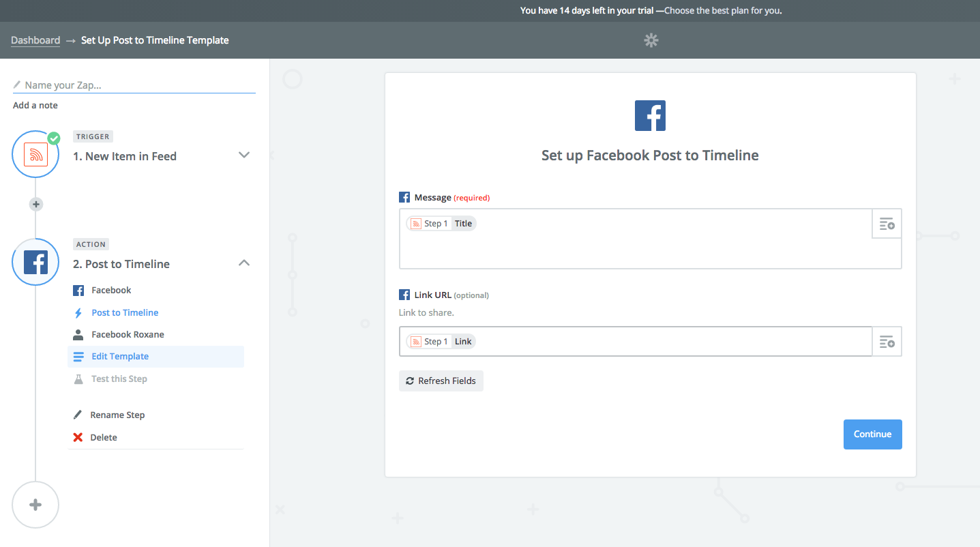
Task: Click the red X Delete icon
Action: [x=78, y=437]
